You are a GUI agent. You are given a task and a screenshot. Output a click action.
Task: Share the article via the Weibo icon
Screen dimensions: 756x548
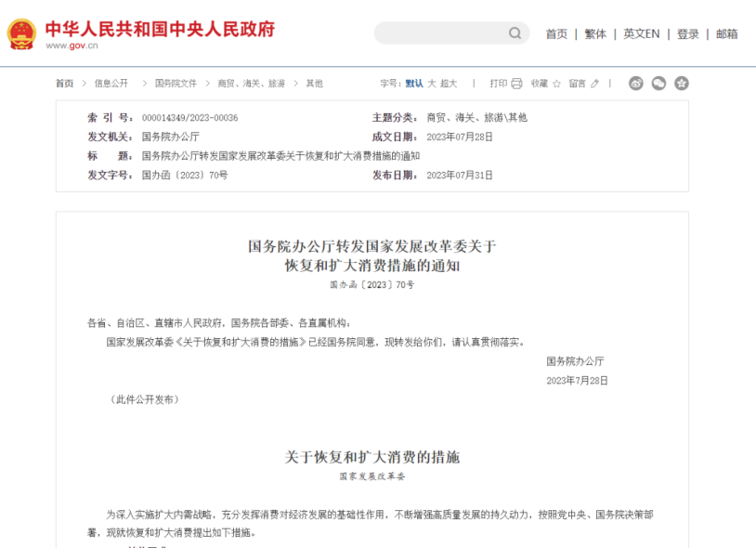click(x=636, y=83)
